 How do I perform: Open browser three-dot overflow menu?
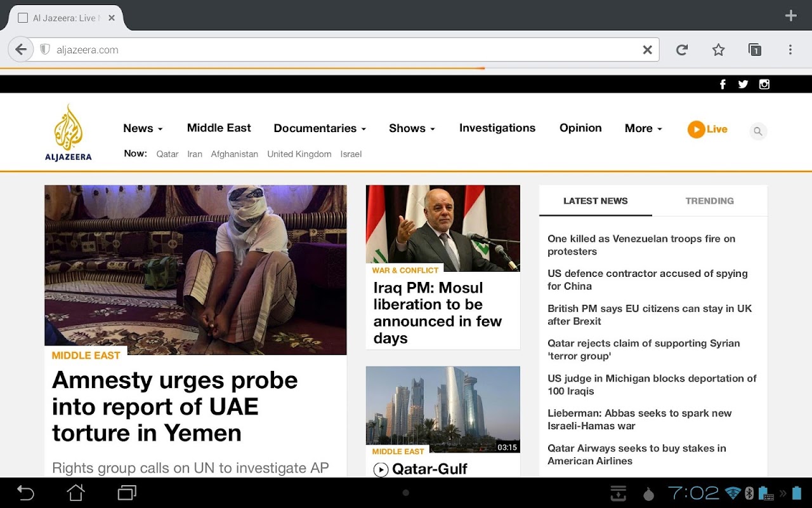790,50
